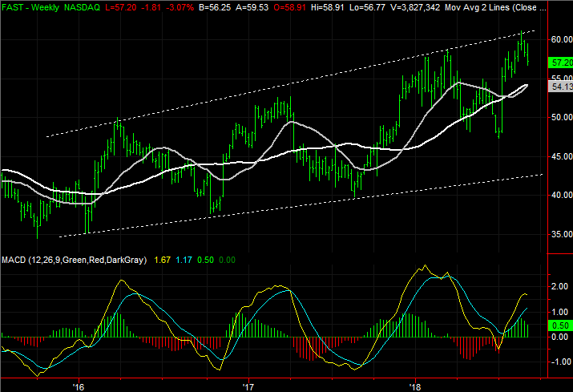Click the yellow MACD value 1.67
This screenshot has width=573, height=392.
click(x=162, y=260)
